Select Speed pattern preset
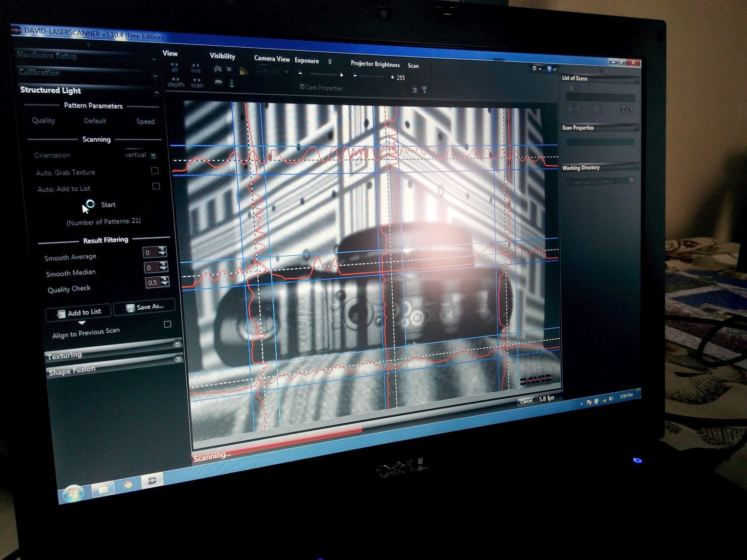 pos(145,121)
